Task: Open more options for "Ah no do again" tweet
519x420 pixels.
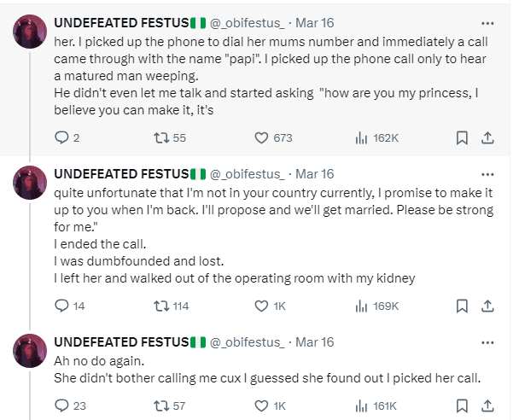Action: (487, 342)
